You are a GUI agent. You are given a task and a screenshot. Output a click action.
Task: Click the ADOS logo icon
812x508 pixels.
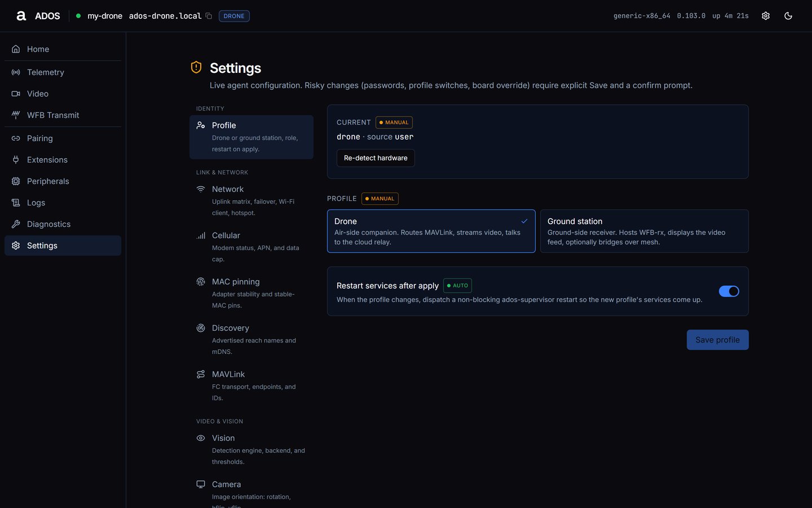(x=21, y=16)
